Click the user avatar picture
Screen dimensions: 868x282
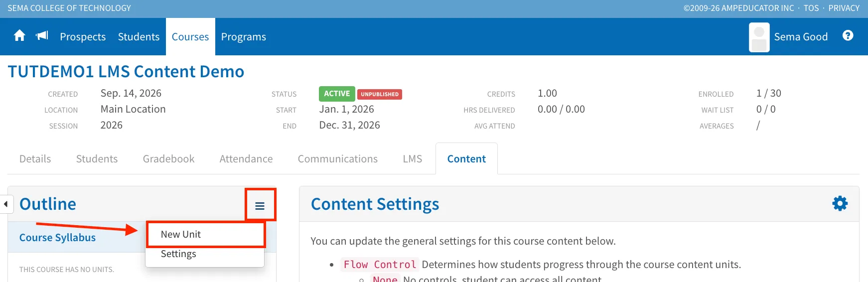click(x=759, y=37)
